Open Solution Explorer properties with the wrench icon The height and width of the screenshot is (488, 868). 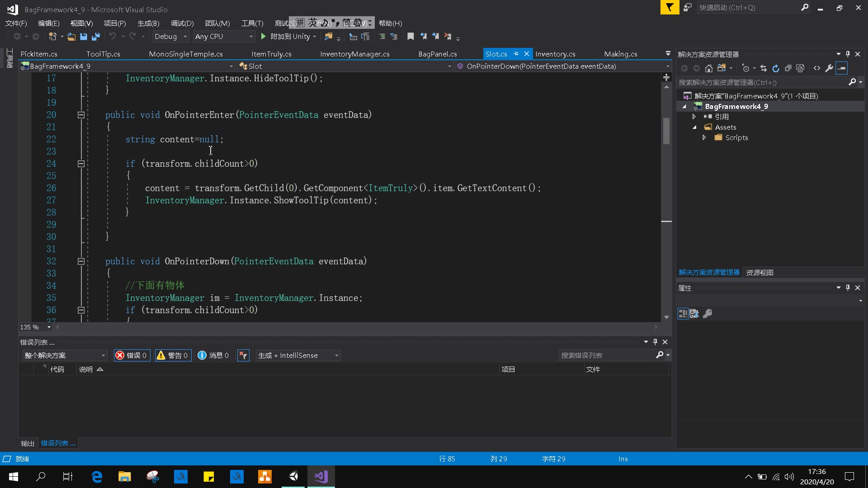[829, 68]
